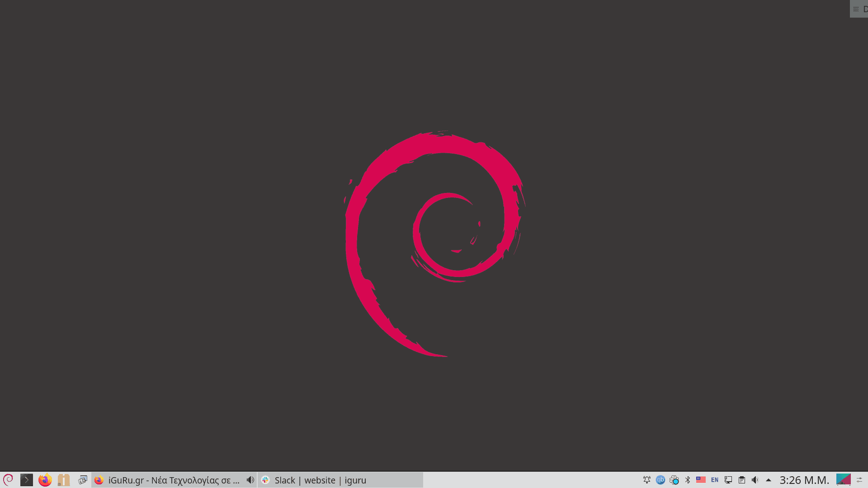Open the panel edit mode sliders icon

(x=860, y=480)
